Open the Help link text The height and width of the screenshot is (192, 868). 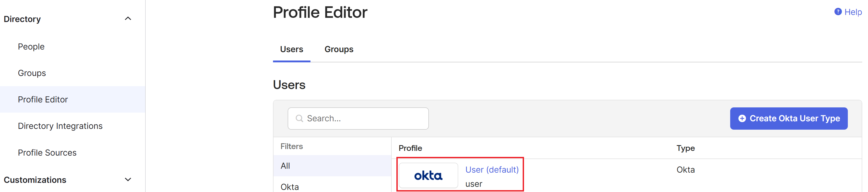pos(853,12)
